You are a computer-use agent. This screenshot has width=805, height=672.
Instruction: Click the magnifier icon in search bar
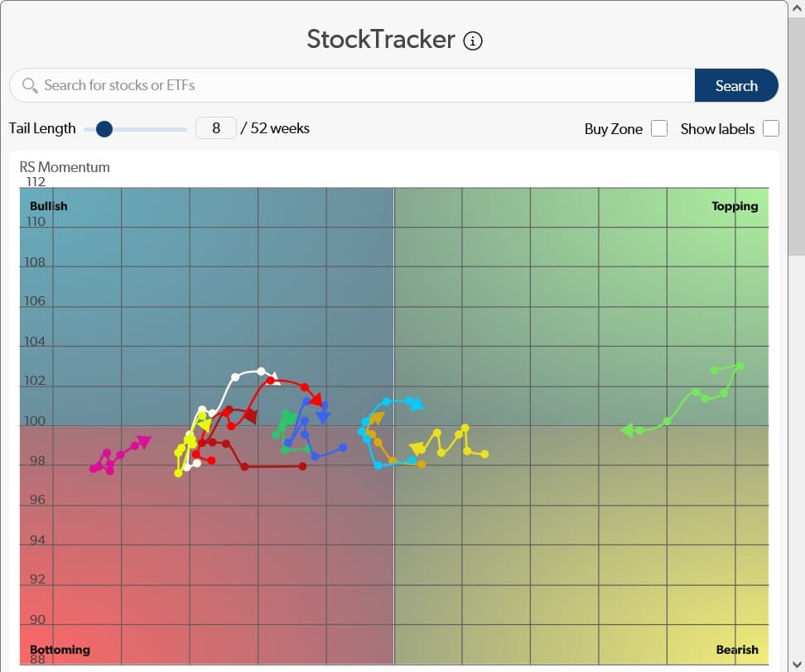click(30, 85)
